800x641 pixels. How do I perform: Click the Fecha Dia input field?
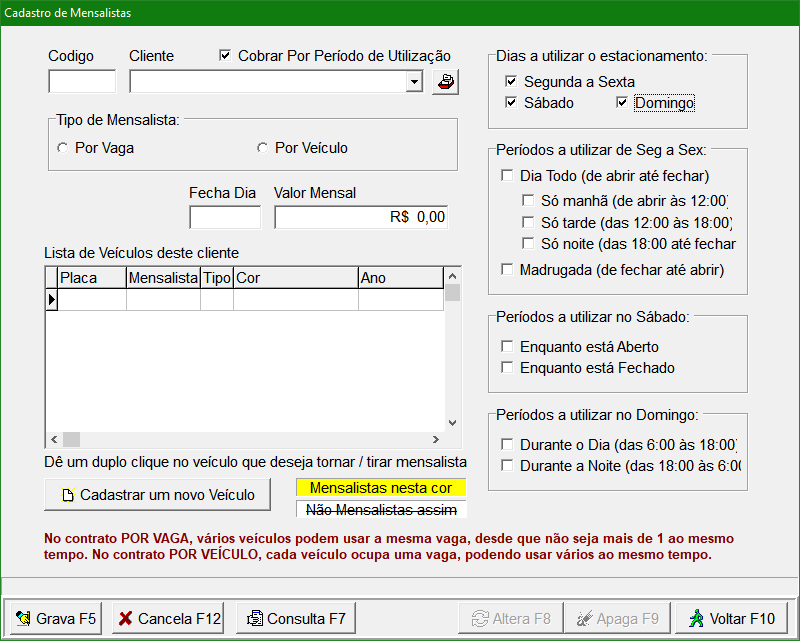(225, 217)
